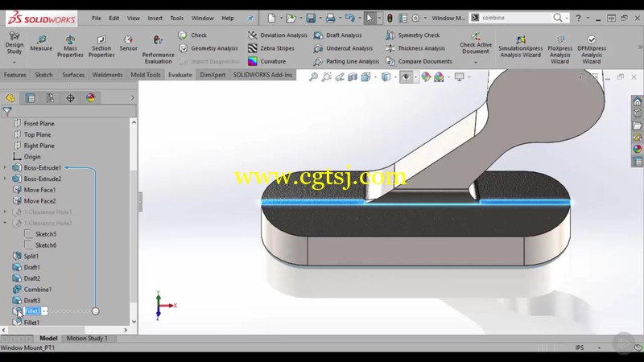Open the Design Study dropdown arrow
Viewport: 644px width, 362px height.
(x=14, y=63)
